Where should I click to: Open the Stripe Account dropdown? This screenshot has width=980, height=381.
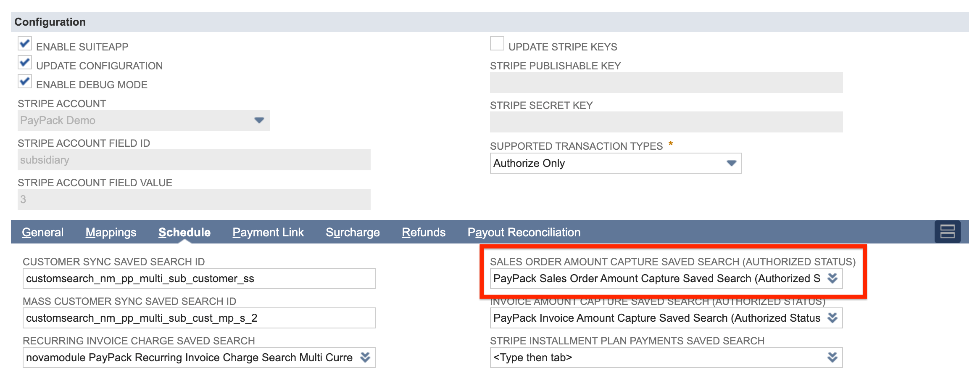point(259,120)
